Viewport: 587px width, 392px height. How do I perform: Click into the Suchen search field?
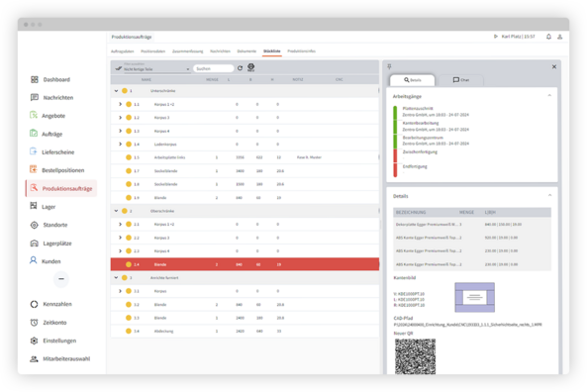[214, 68]
